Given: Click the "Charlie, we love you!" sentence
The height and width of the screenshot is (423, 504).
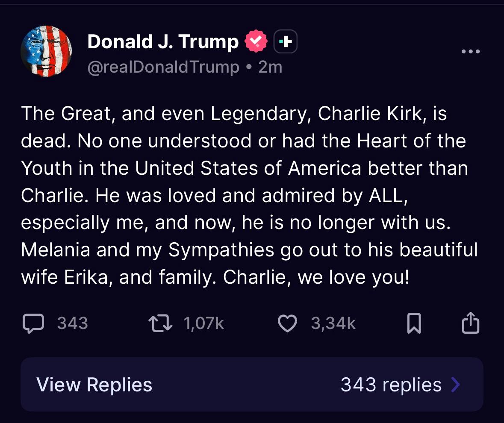Looking at the screenshot, I should (316, 278).
